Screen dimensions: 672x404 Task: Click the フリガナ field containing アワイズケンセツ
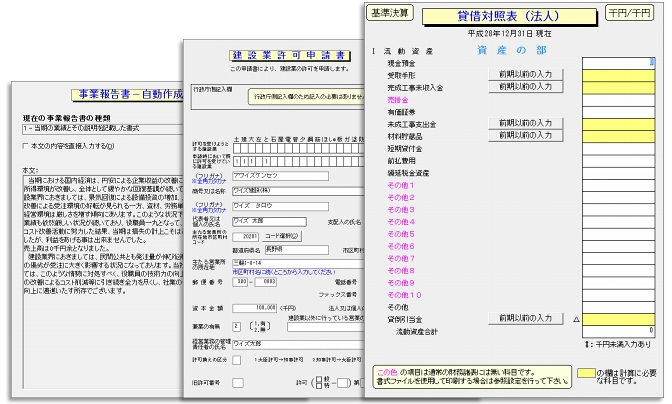tap(280, 176)
